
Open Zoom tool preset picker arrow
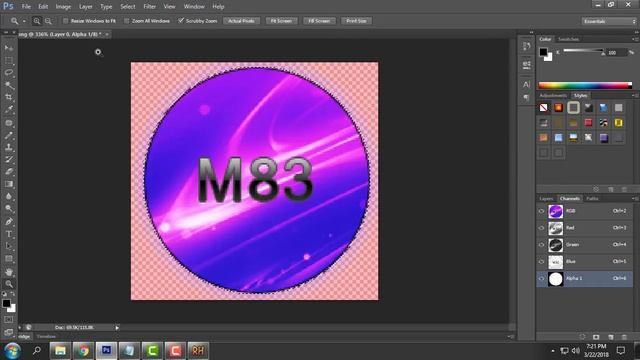(x=24, y=21)
